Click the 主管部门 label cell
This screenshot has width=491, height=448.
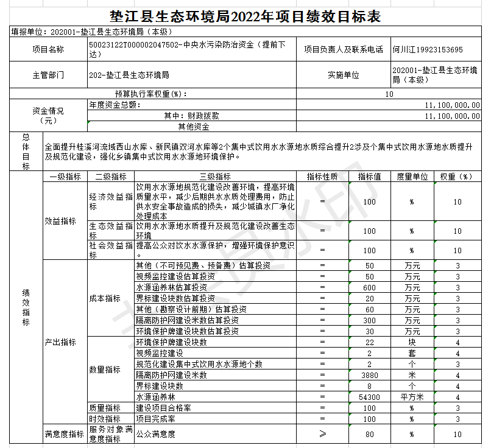point(48,75)
